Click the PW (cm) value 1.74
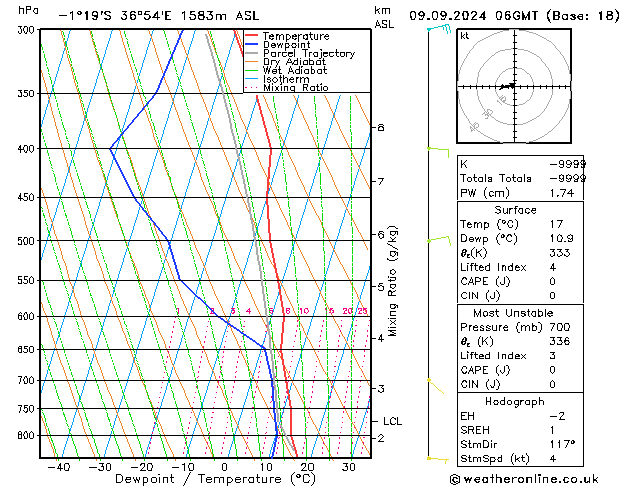This screenshot has width=629, height=486. (x=562, y=193)
